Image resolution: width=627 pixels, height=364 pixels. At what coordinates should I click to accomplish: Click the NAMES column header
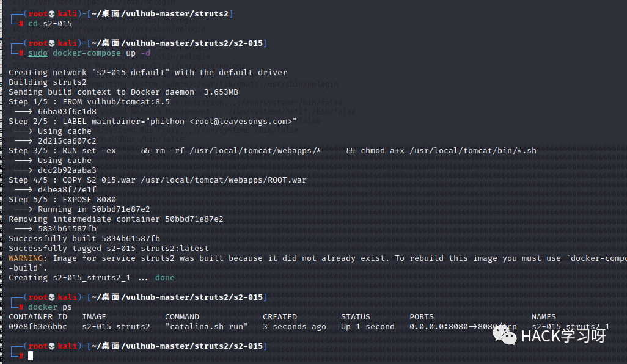[543, 317]
